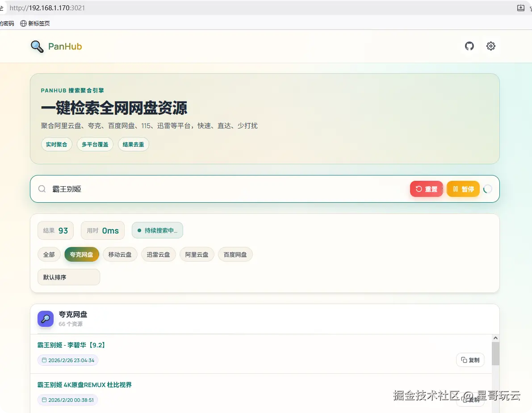This screenshot has height=413, width=532.
Task: Click the 66 个资源 count text
Action: pos(71,324)
